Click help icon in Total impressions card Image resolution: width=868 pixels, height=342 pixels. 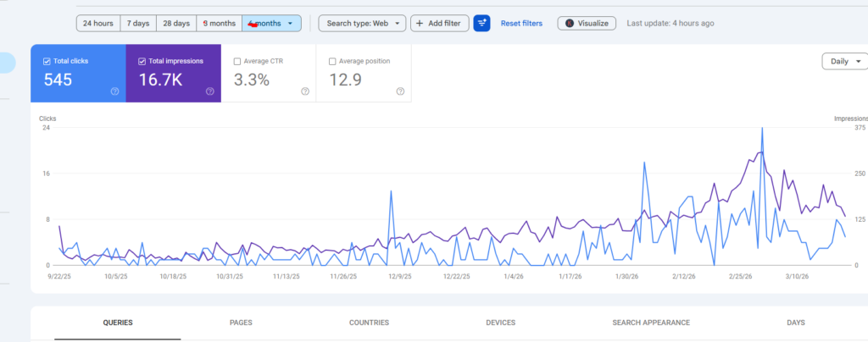click(x=209, y=91)
